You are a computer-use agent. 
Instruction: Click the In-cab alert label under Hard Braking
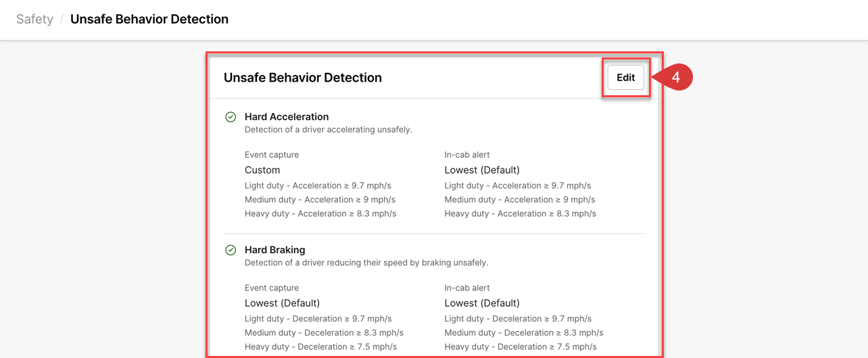[467, 288]
